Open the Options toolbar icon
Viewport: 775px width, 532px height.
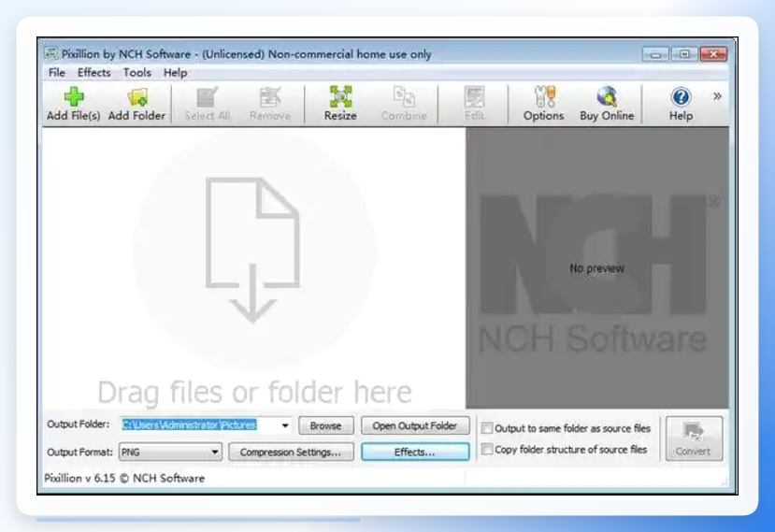[x=544, y=104]
